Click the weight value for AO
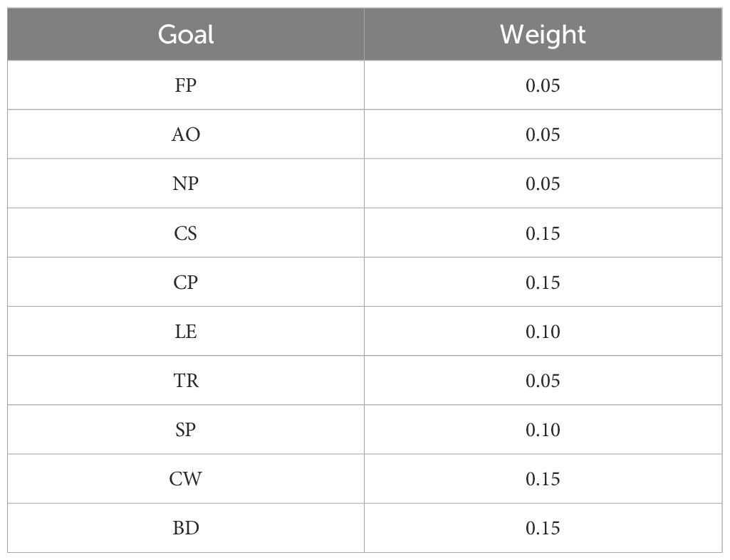The image size is (730, 560). [x=543, y=134]
